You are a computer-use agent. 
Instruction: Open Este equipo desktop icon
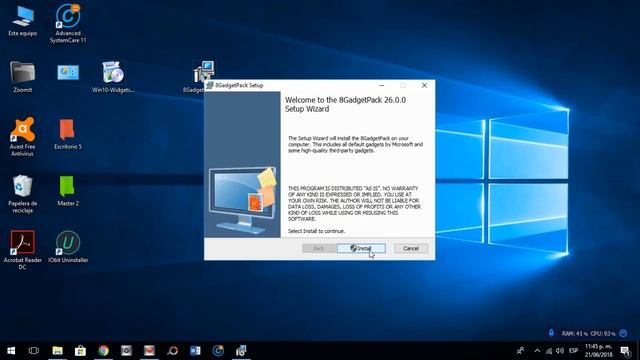[x=22, y=21]
